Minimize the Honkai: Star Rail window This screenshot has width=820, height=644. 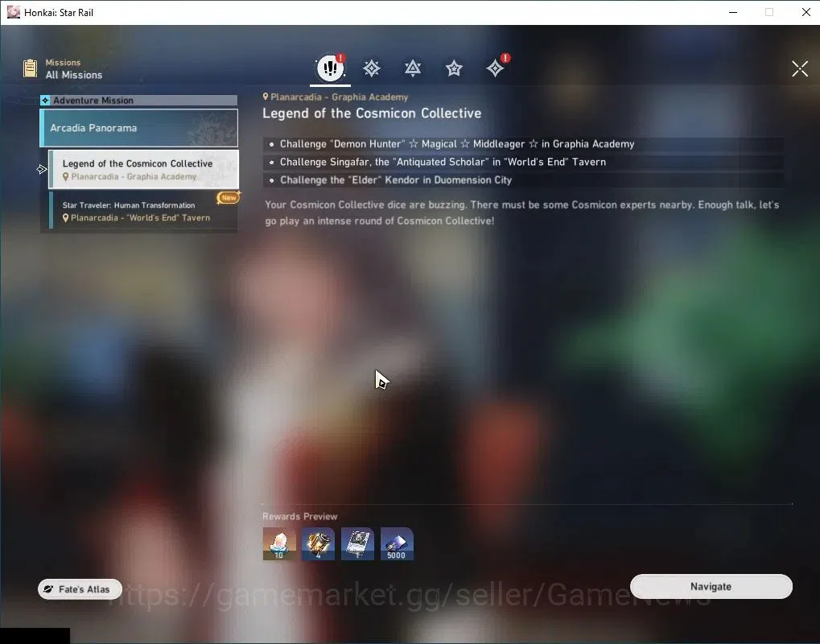click(733, 12)
